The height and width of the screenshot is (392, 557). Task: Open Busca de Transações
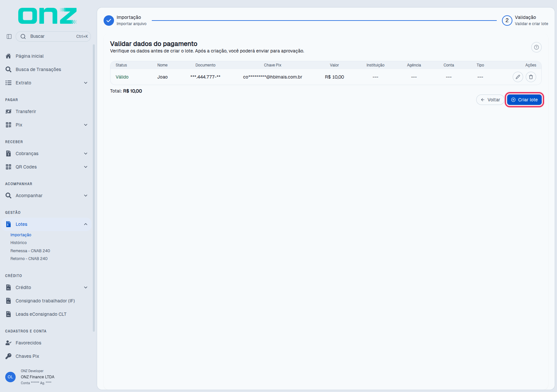point(38,69)
